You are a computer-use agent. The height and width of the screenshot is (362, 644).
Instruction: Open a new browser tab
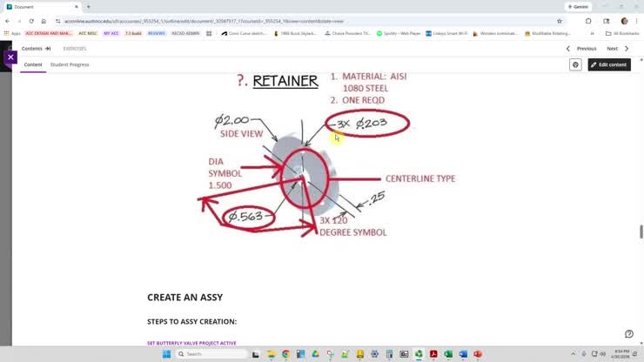coord(88,7)
